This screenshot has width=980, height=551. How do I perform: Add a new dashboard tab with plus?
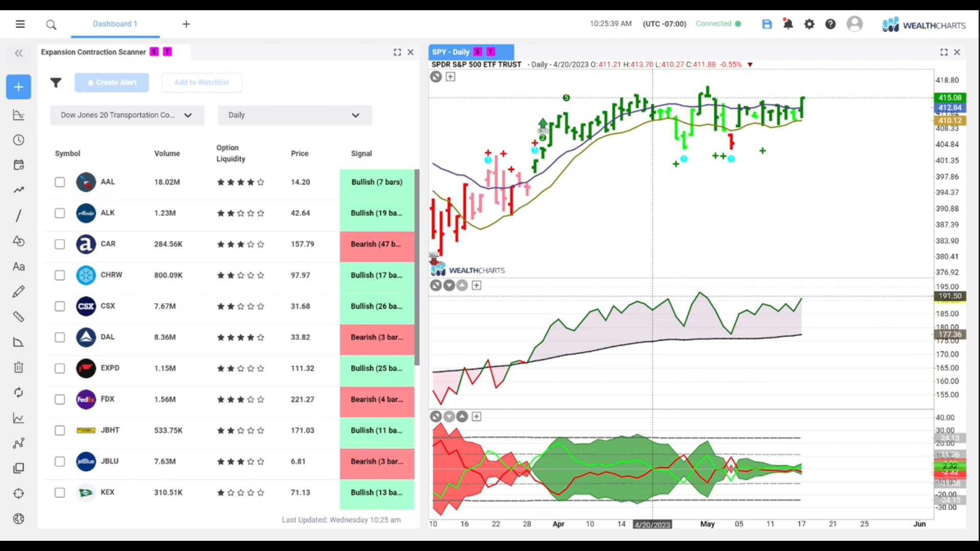pos(186,24)
